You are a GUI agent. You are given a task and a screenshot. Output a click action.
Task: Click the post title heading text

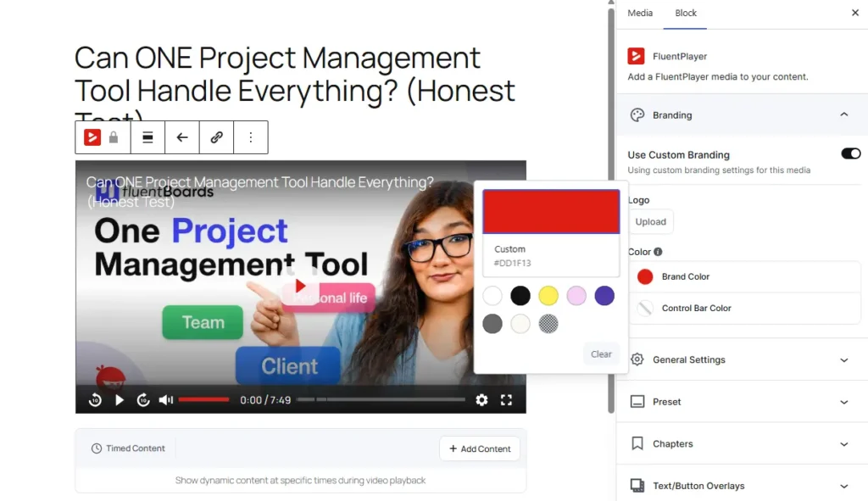tap(295, 83)
